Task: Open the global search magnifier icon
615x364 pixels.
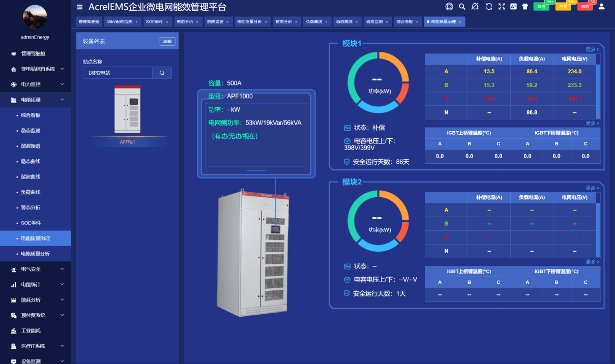Action: (x=462, y=7)
